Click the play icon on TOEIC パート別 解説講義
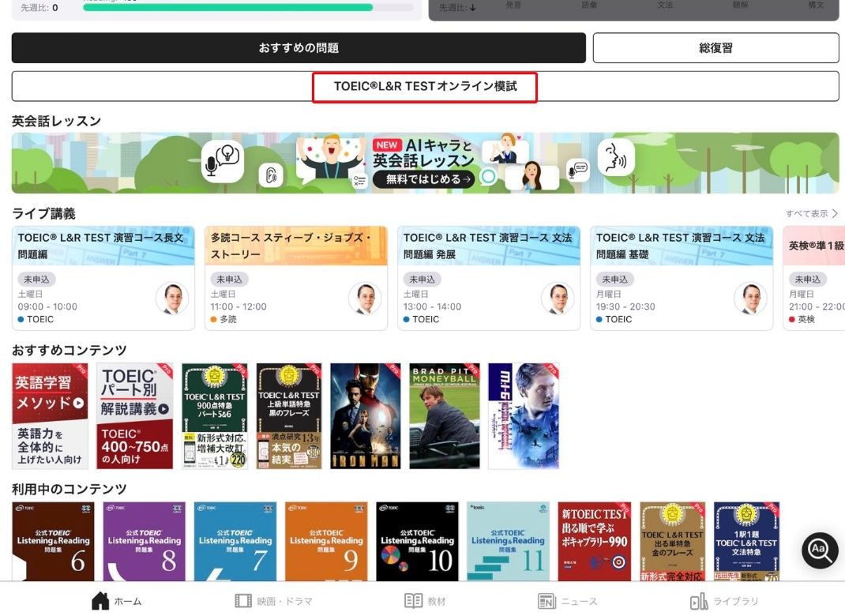 [x=163, y=409]
